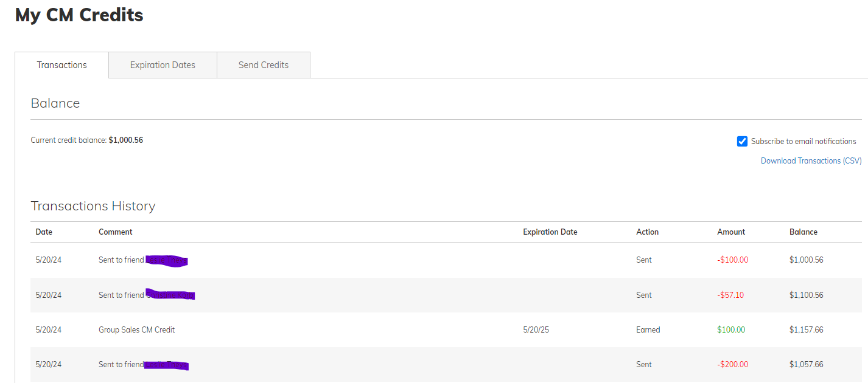The image size is (868, 383).
Task: Select the -$57.10 amount
Action: pos(730,295)
